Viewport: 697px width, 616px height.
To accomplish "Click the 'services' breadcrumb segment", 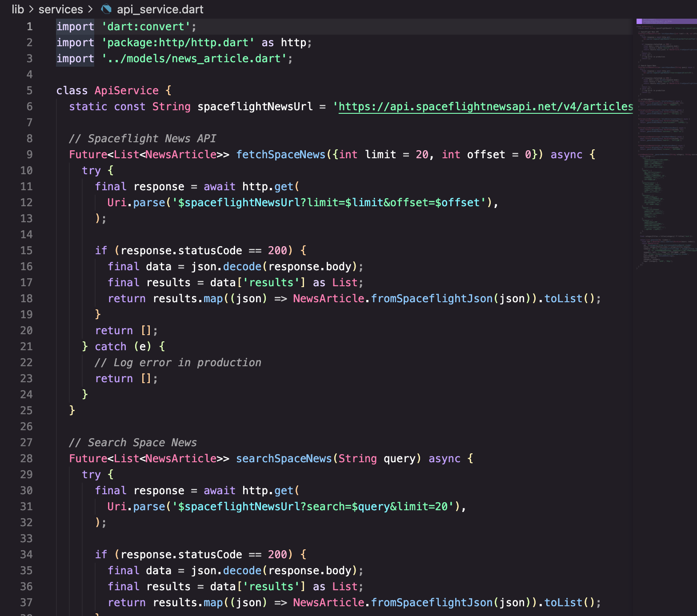I will pos(60,9).
